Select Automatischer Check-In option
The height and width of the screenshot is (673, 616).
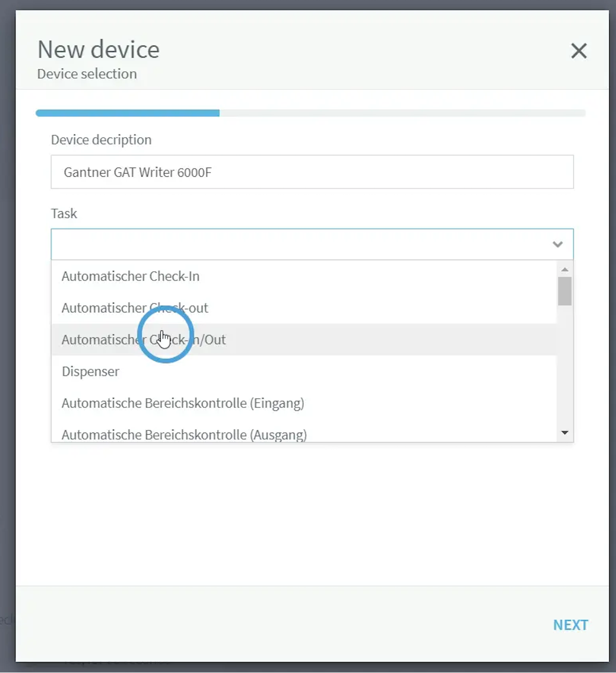(130, 276)
